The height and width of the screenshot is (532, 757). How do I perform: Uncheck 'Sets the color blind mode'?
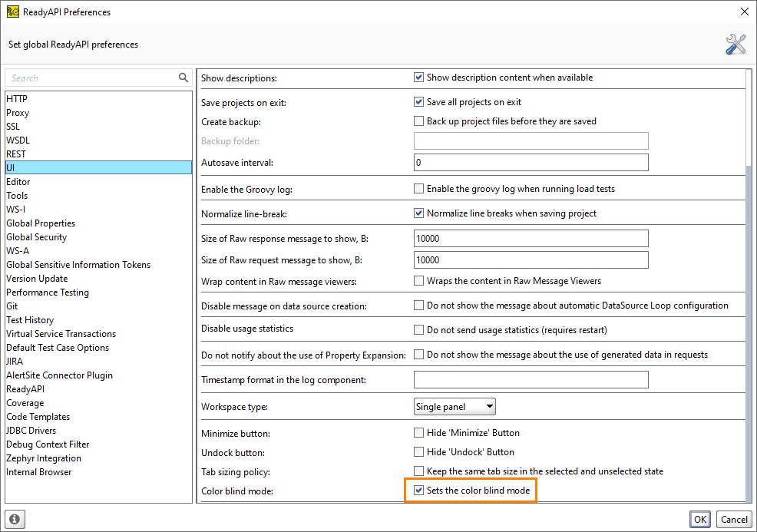pyautogui.click(x=419, y=491)
